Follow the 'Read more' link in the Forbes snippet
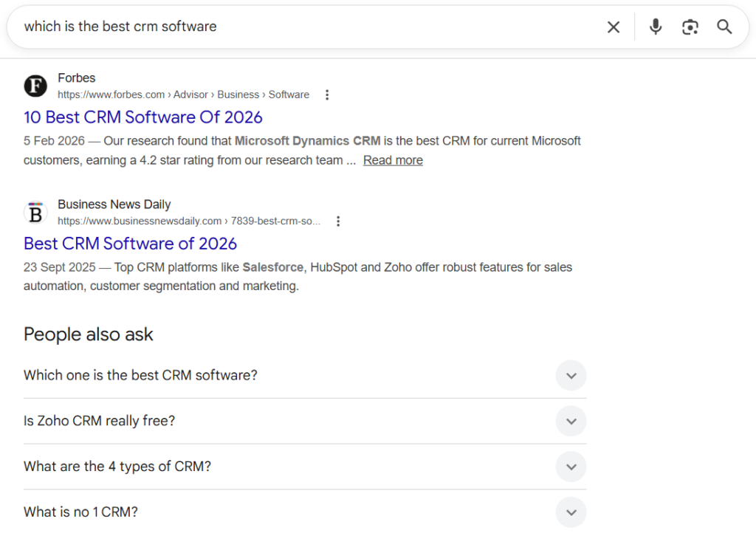The width and height of the screenshot is (756, 536). tap(393, 160)
